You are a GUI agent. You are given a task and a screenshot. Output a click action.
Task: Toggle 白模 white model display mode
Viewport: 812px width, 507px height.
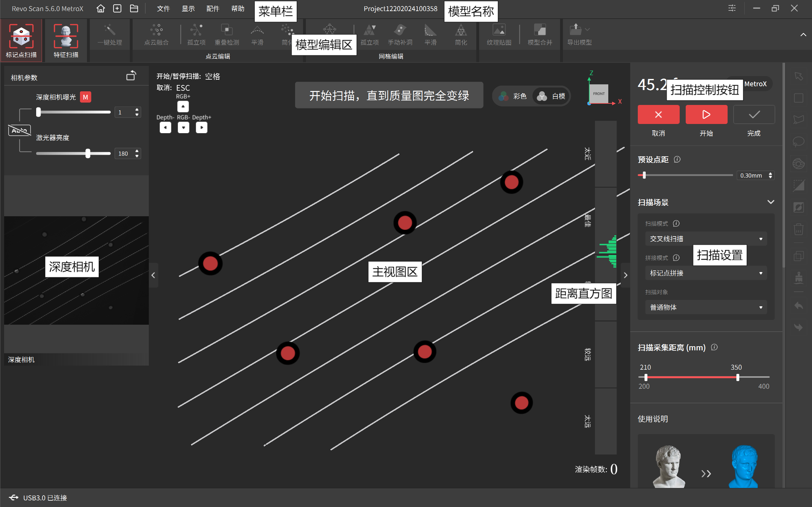tap(551, 96)
